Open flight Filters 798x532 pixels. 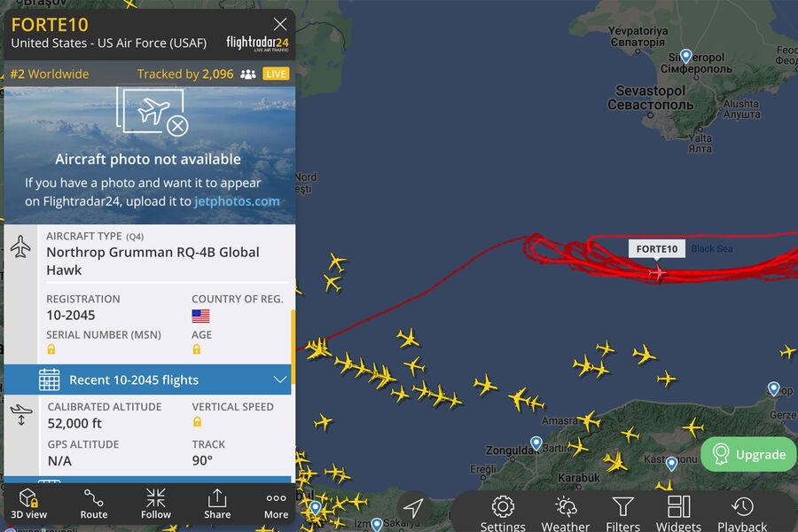click(x=623, y=513)
